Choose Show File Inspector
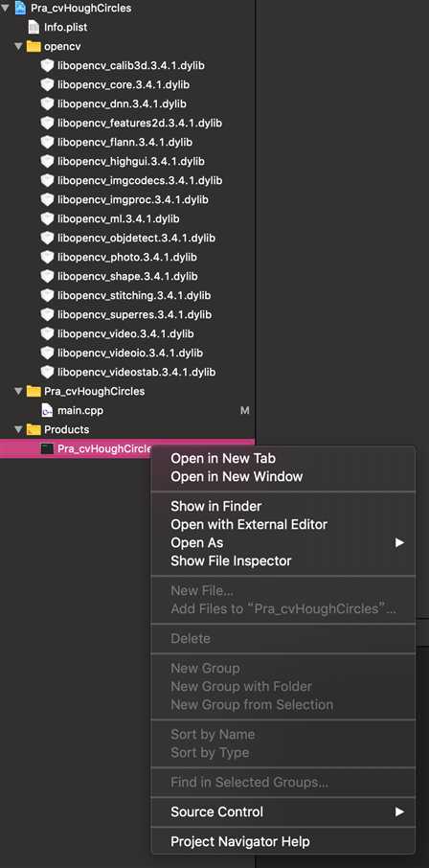Screen dimensions: 429x868 point(231,560)
